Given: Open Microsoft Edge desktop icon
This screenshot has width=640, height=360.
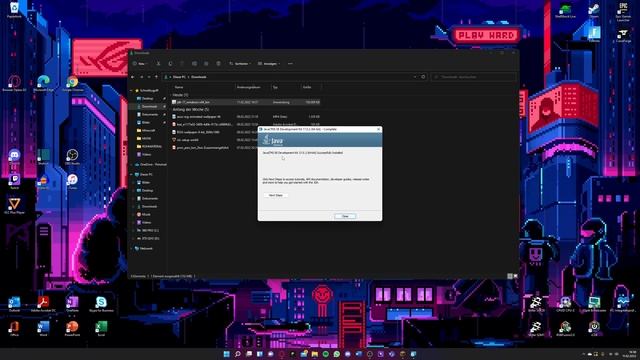Looking at the screenshot, I should [43, 83].
